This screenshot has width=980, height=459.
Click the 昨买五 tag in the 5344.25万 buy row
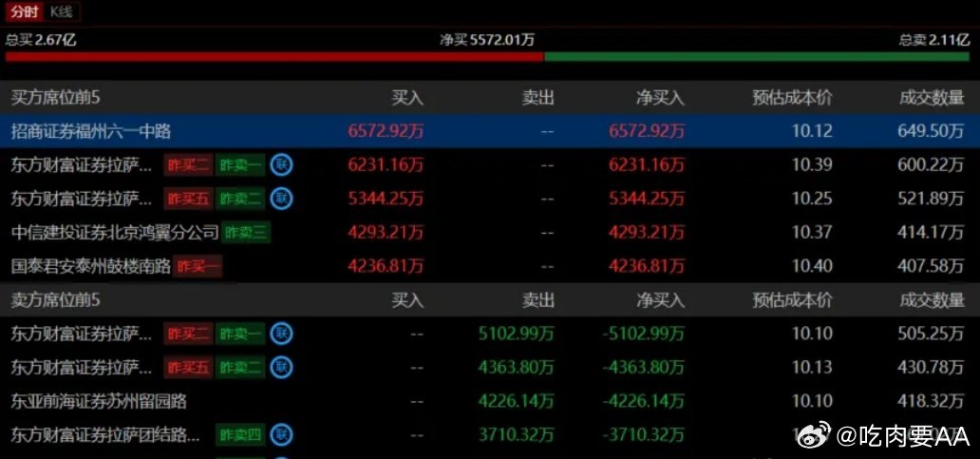click(189, 199)
